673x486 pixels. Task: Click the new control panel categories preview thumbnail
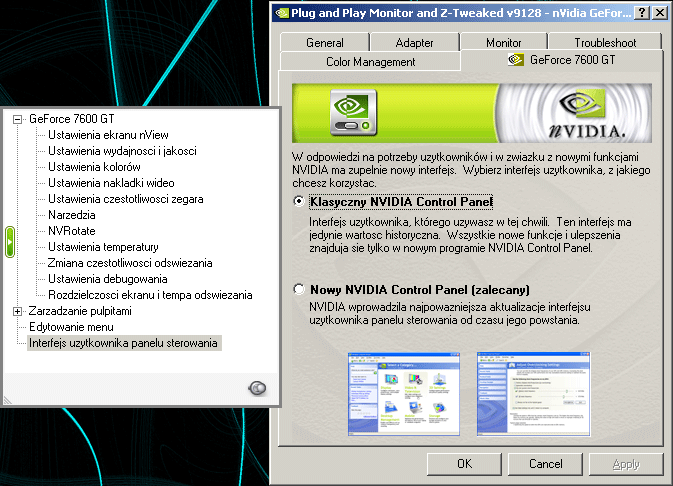point(404,394)
